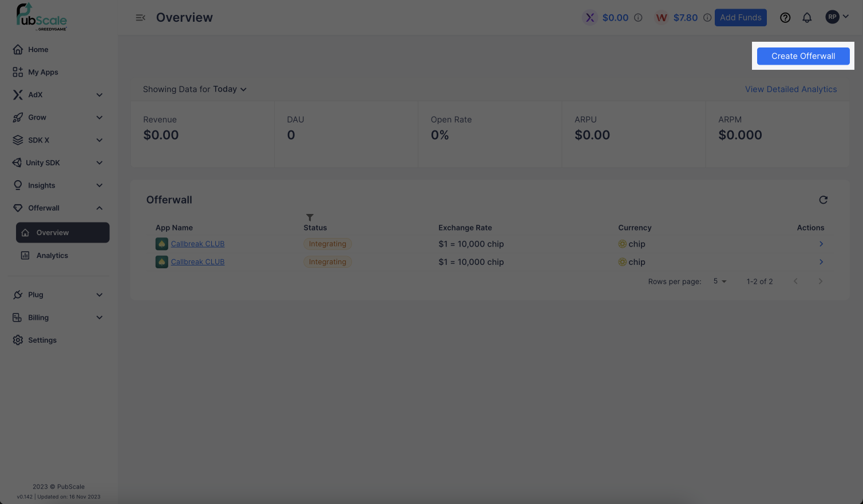This screenshot has width=863, height=504.
Task: Open the first Callbreak CLUB row arrow
Action: (x=821, y=244)
